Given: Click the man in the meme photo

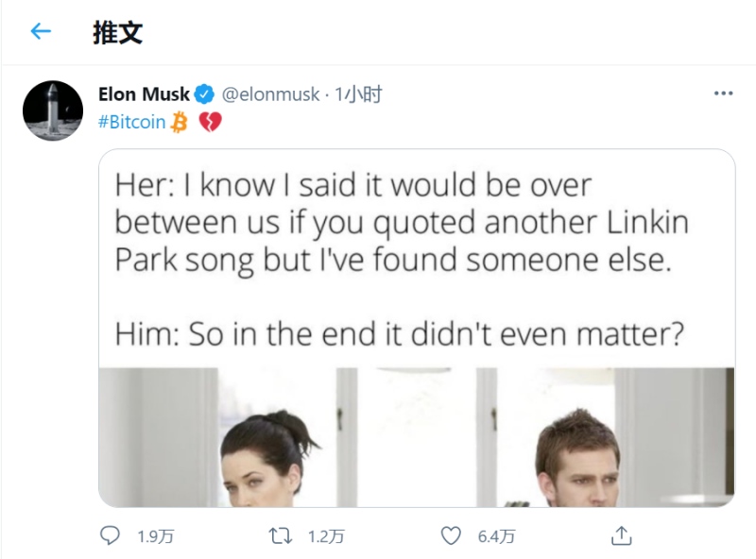Looking at the screenshot, I should (578, 458).
